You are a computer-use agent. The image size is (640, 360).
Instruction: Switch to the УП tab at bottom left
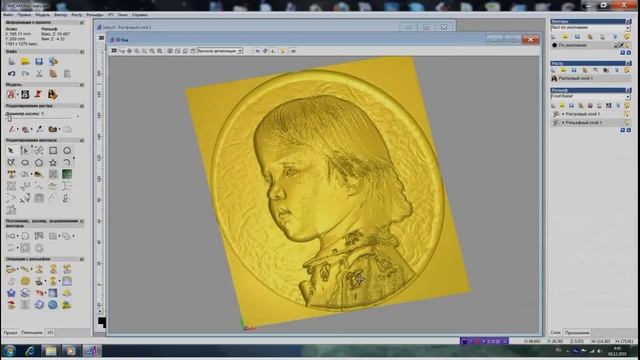(50, 333)
